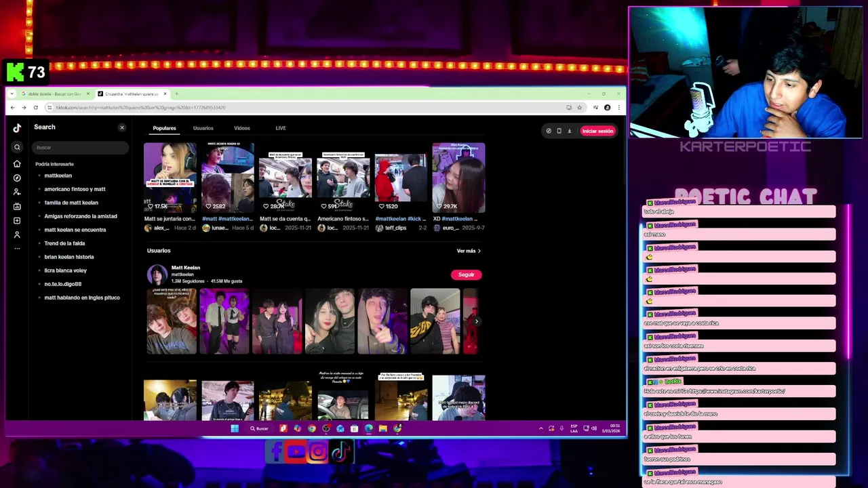
Task: Close the 'doble deleite' Google tab
Action: point(87,94)
